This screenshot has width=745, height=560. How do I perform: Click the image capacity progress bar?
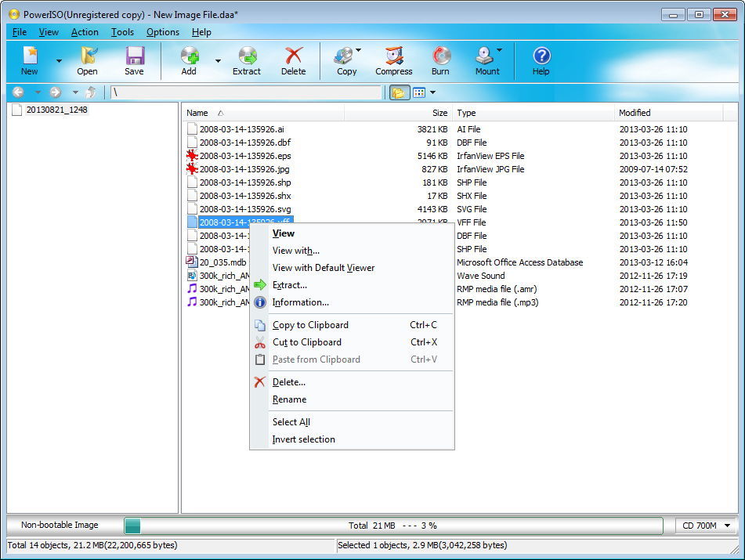396,526
